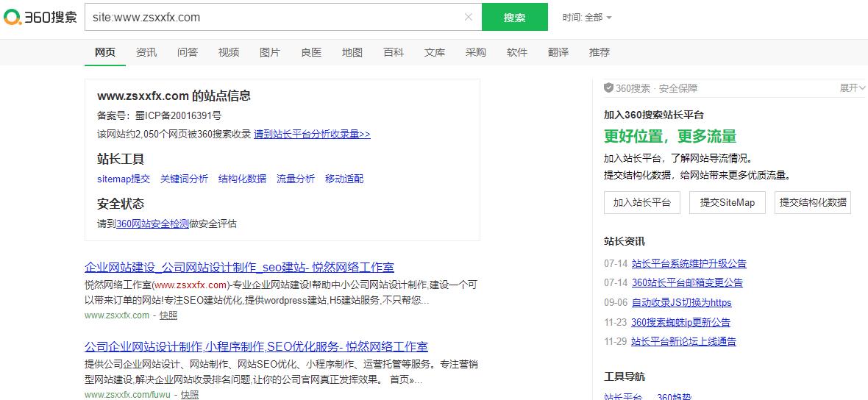Click the 提交SiteMap button

click(x=728, y=202)
